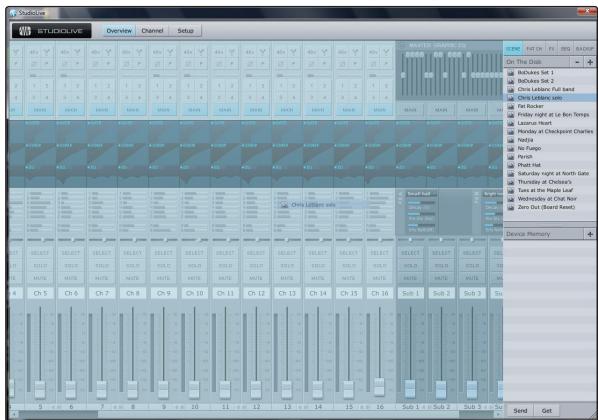Select Monday at Checkpoint Charlies scene
This screenshot has height=420, width=598.
(550, 131)
